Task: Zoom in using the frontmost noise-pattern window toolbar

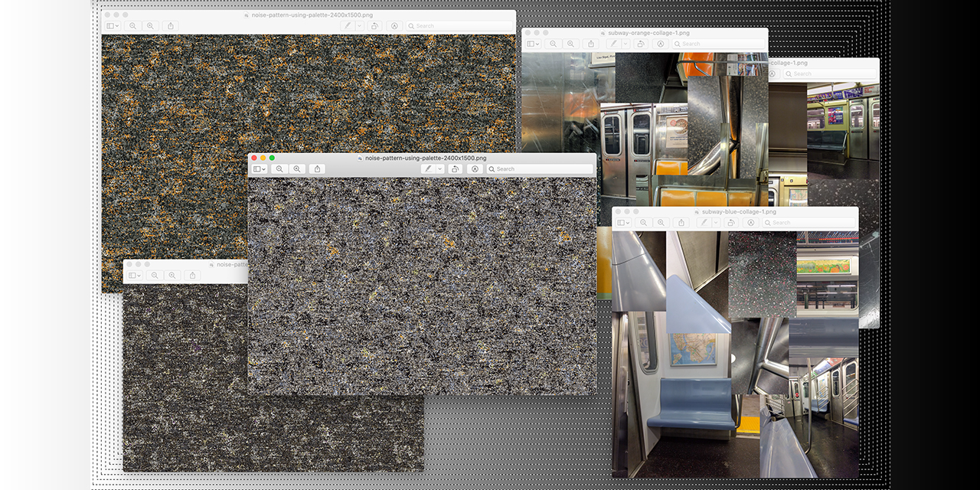Action: point(297,168)
